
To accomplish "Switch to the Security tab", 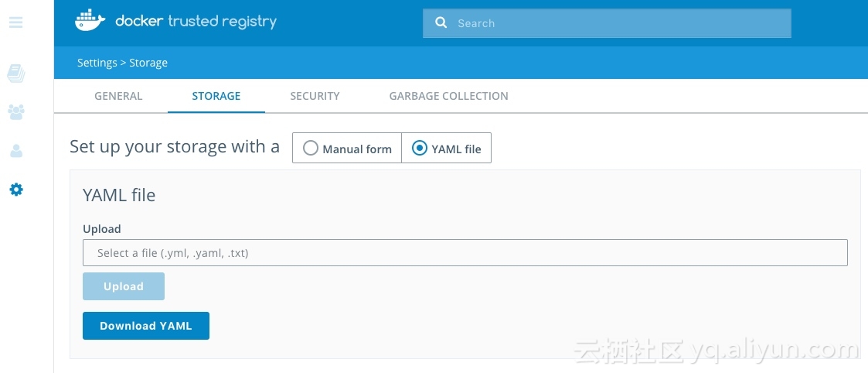I will pos(315,96).
